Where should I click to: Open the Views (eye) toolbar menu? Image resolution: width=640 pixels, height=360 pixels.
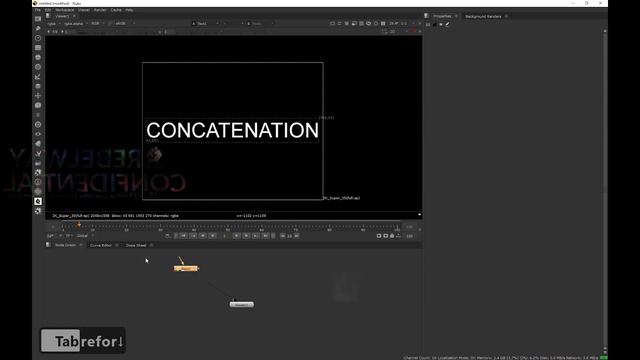[x=38, y=134]
